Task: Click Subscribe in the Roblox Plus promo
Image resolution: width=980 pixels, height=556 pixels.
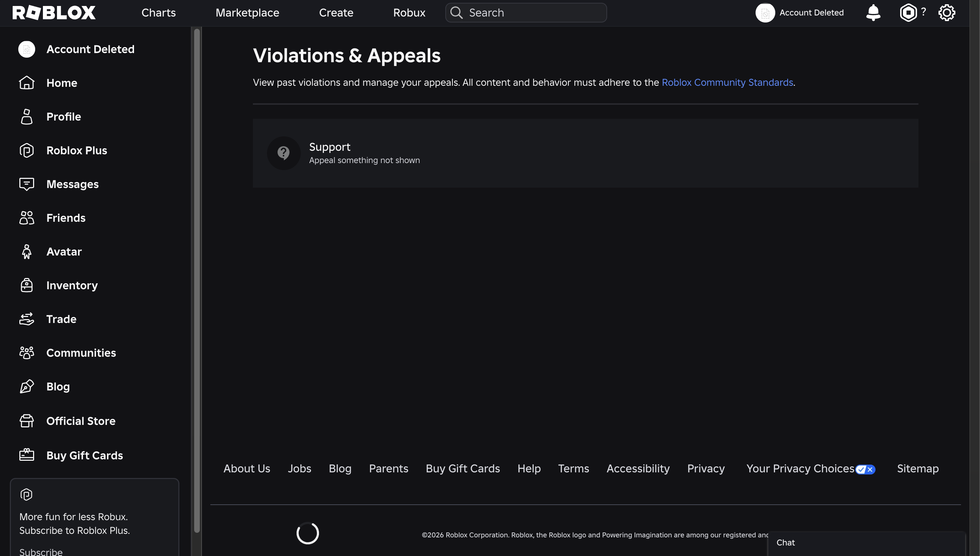Action: pyautogui.click(x=41, y=552)
